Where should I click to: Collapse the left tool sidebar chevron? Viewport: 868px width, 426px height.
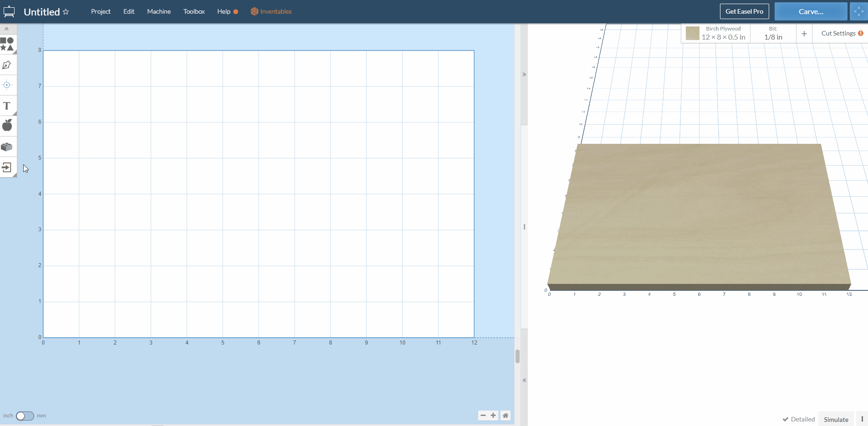click(x=7, y=29)
